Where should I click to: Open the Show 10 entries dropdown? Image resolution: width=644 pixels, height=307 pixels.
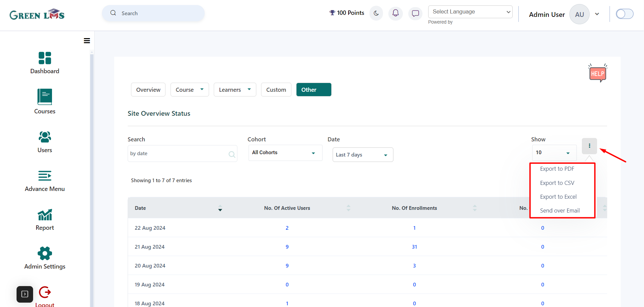pos(554,152)
